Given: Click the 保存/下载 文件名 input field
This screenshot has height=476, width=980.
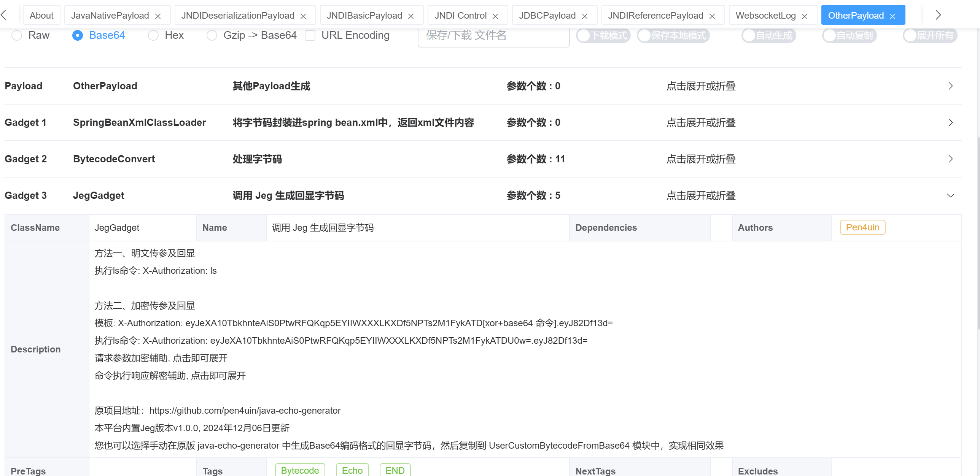Looking at the screenshot, I should 493,36.
